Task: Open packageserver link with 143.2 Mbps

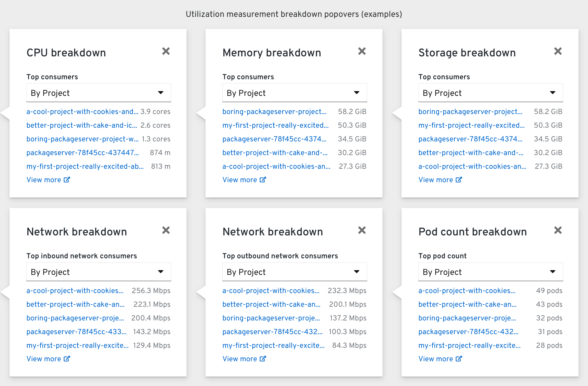Action: coord(76,332)
